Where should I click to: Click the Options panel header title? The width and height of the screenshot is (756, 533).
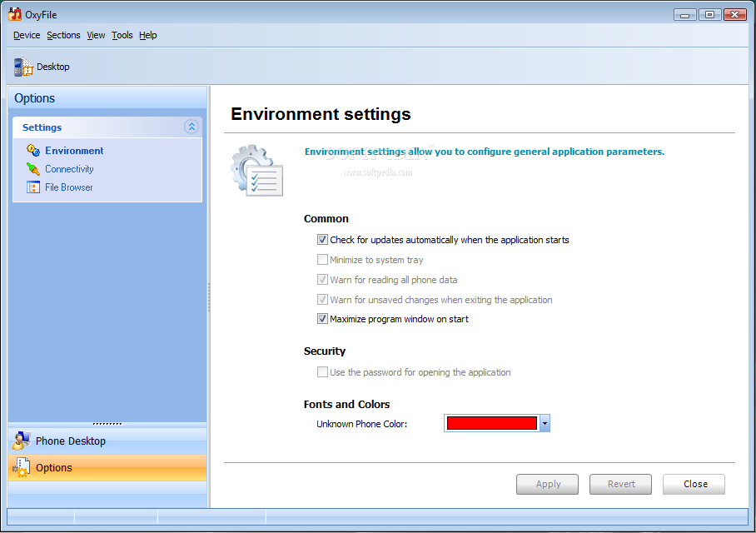pos(35,98)
